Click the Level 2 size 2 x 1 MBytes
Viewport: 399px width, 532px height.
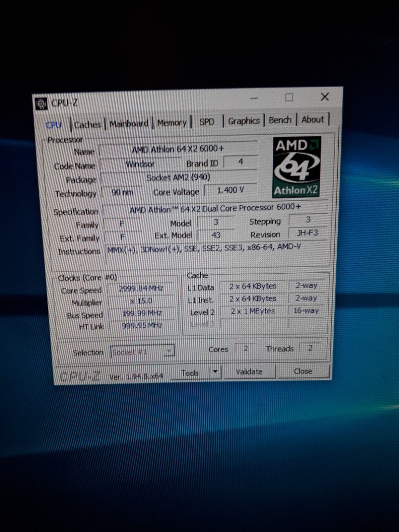[x=253, y=311]
